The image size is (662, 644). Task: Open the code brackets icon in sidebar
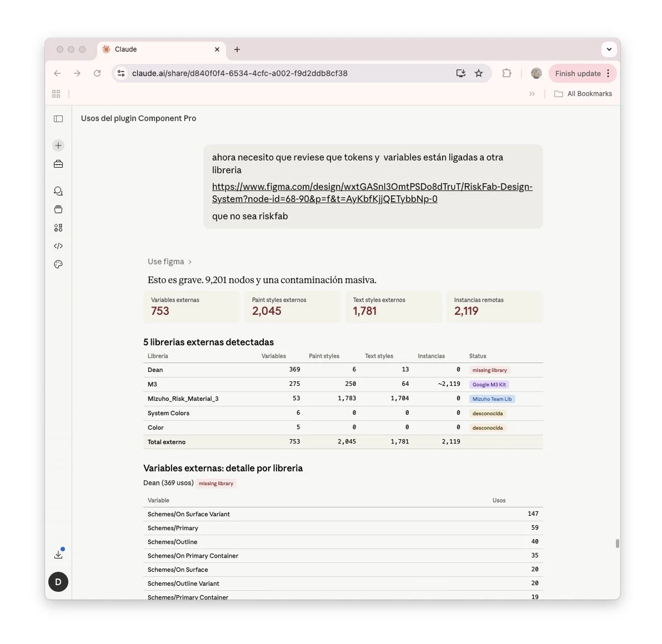coord(58,246)
